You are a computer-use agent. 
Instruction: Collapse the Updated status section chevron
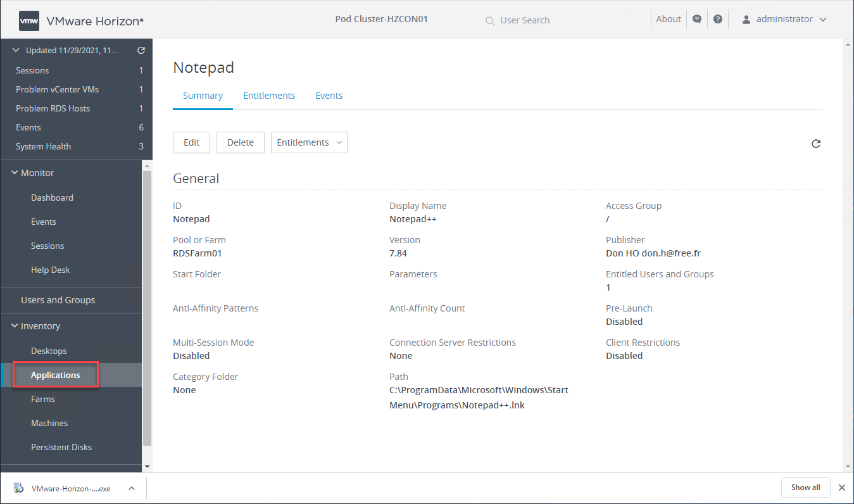[16, 51]
